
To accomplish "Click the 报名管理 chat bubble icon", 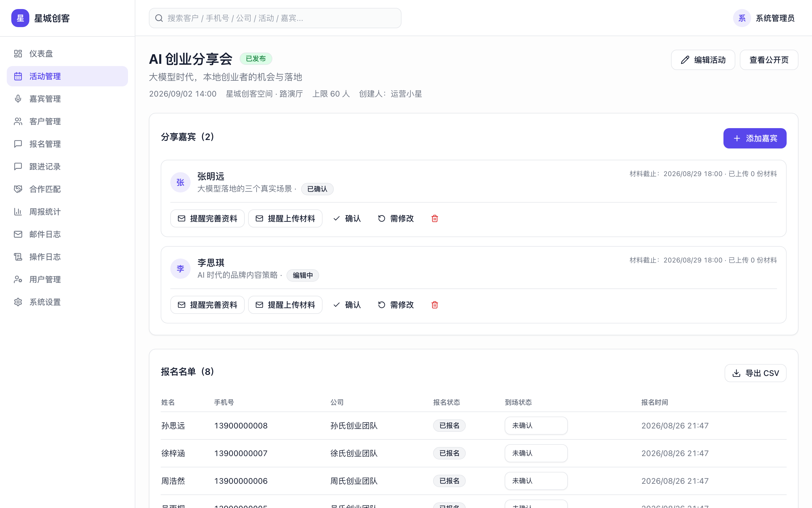I will [18, 144].
